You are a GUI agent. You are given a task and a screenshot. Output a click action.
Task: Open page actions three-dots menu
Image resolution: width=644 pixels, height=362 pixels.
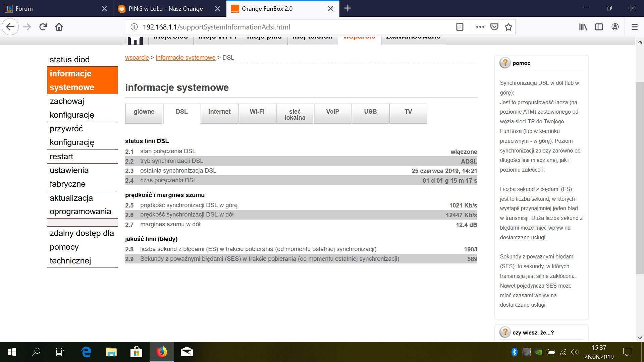pyautogui.click(x=480, y=27)
